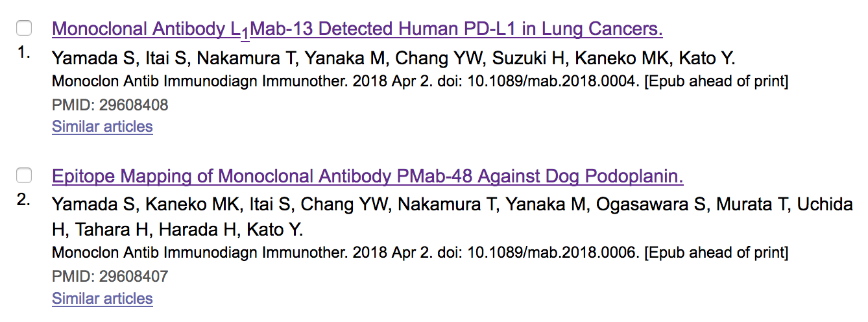Click Epub ahead of print on the second result
Screen dimensions: 868x322
pyautogui.click(x=716, y=253)
